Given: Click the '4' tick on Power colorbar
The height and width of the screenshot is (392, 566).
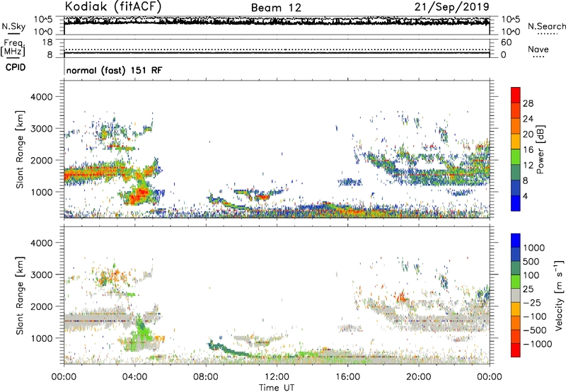Looking at the screenshot, I should [525, 196].
